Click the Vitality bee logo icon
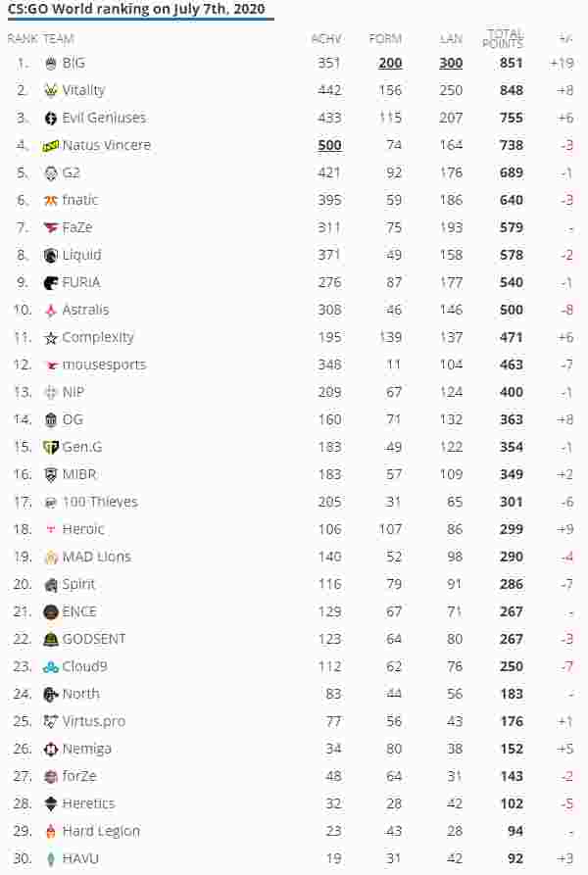The height and width of the screenshot is (875, 588). (51, 90)
